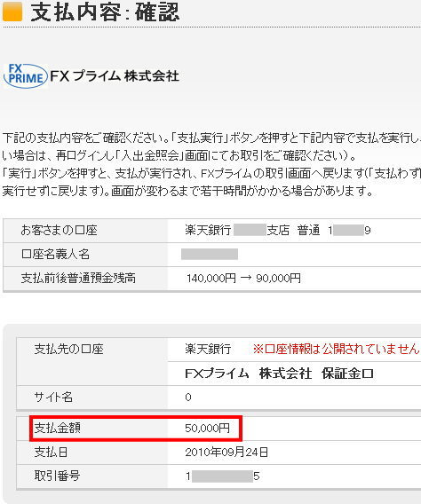Click the account value starting 楽天銀行 with 支店 普通
The height and width of the screenshot is (504, 421).
click(277, 231)
